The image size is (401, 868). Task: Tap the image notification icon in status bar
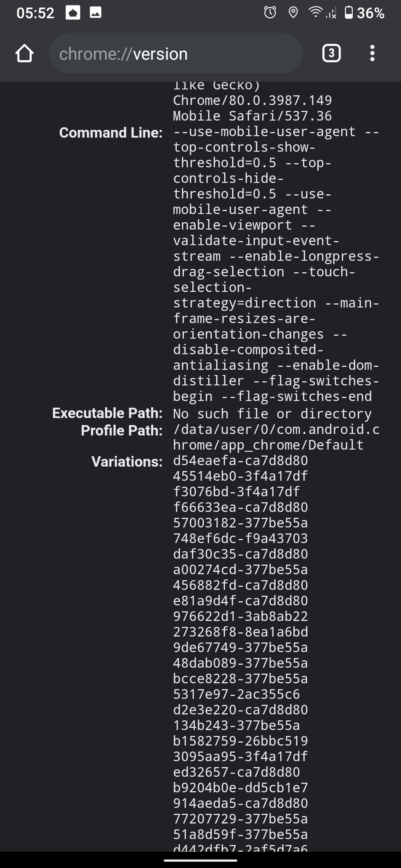click(x=95, y=13)
